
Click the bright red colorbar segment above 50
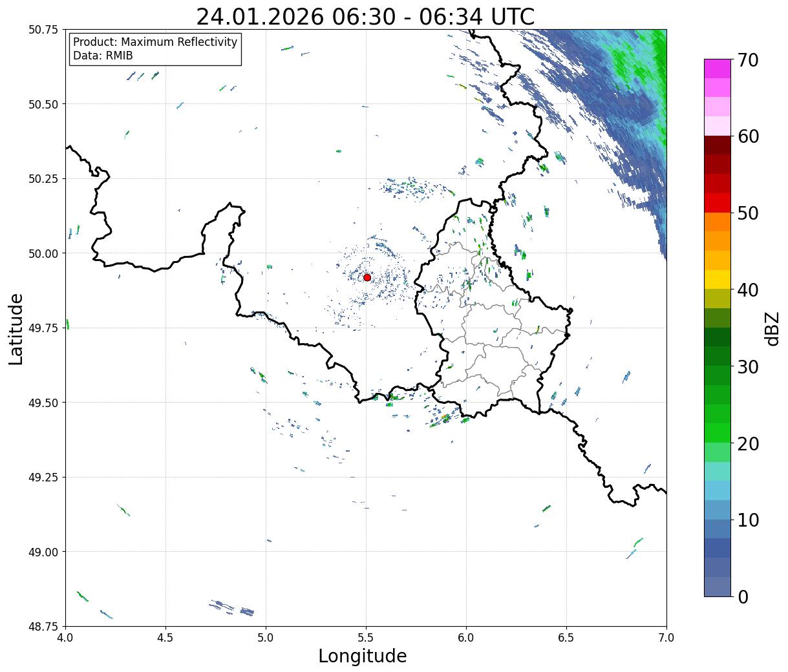[718, 203]
